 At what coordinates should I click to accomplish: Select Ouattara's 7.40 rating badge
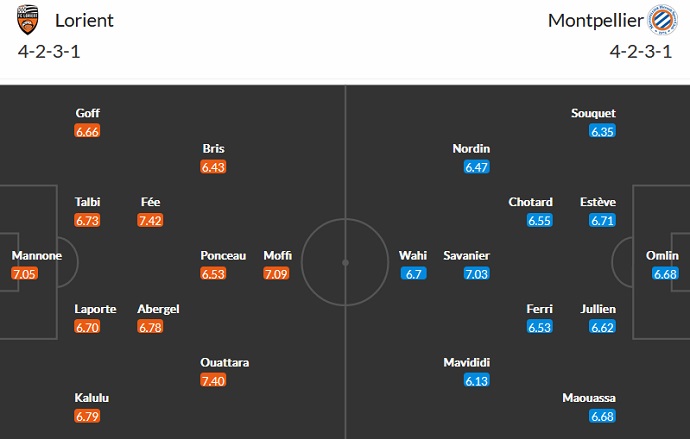(213, 381)
